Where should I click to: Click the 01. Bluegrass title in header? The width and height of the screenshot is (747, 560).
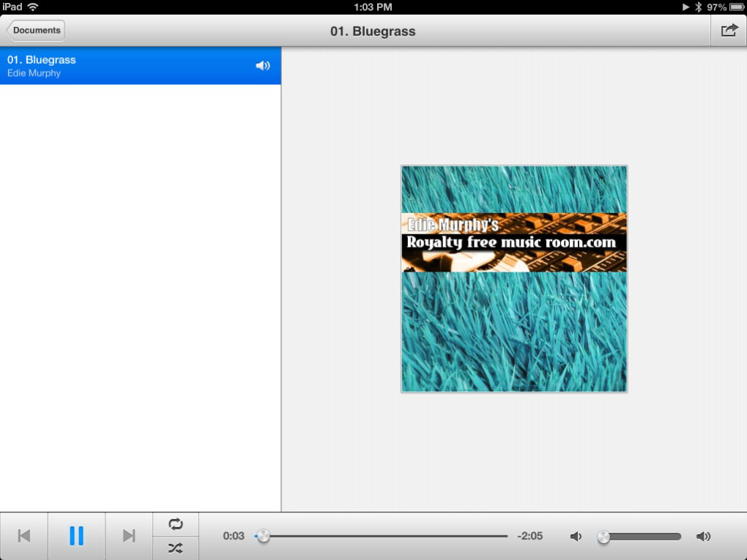tap(373, 31)
